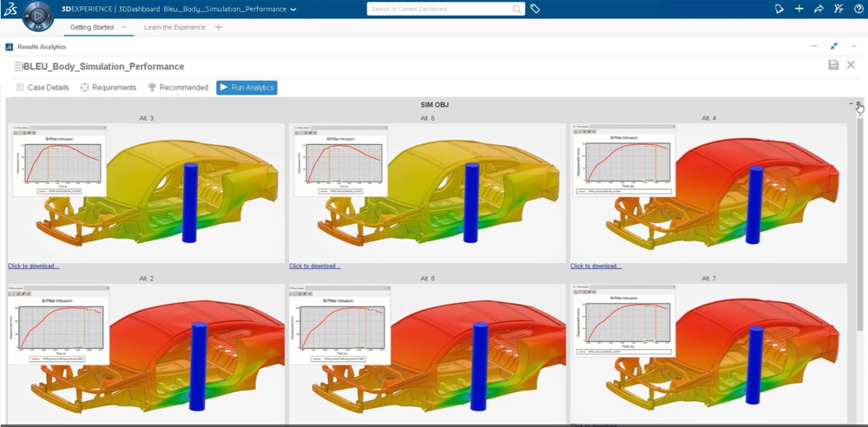This screenshot has height=427, width=868.
Task: Open the 3DEXPERIENCE compass play button
Action: point(38,16)
